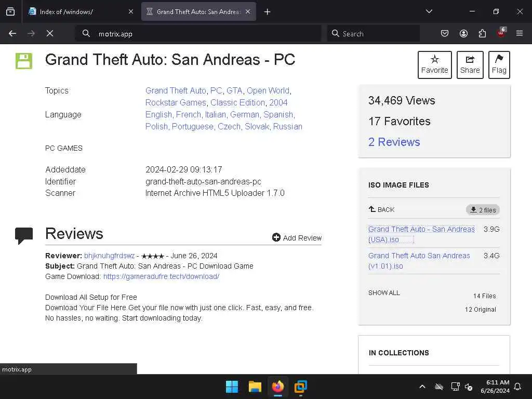Click the 14 Files text
The height and width of the screenshot is (399, 532).
point(485,296)
